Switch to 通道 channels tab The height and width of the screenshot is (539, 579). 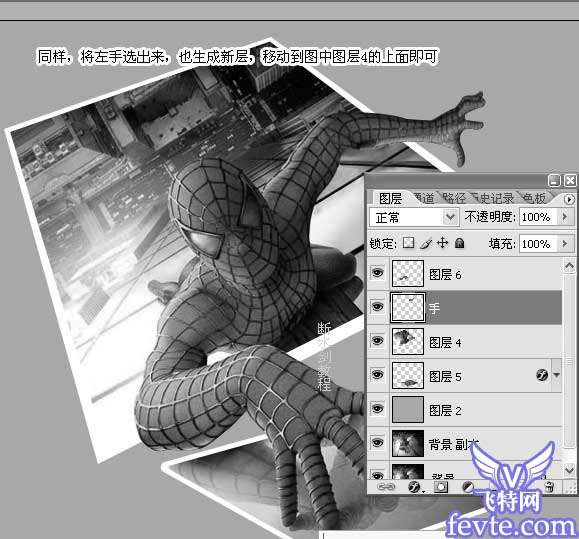pos(423,199)
